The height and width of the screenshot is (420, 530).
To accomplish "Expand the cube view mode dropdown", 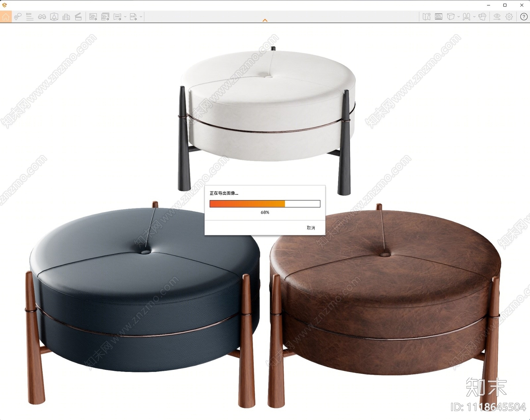I will pyautogui.click(x=459, y=17).
